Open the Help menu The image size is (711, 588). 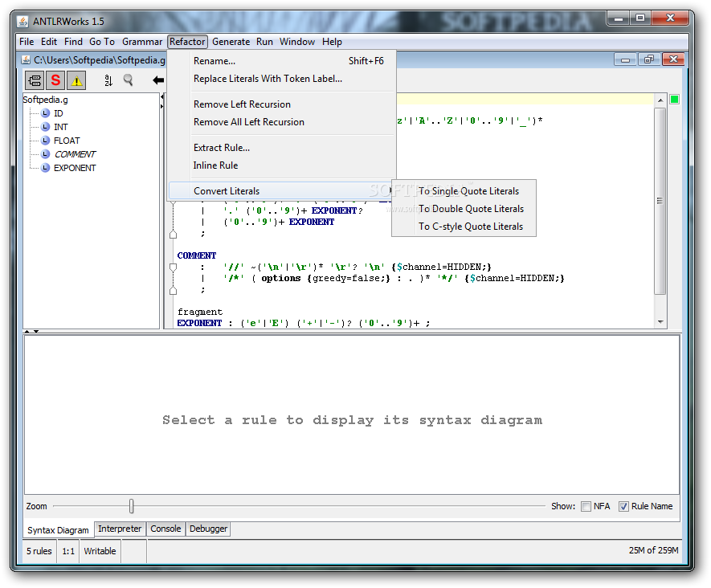(x=332, y=42)
